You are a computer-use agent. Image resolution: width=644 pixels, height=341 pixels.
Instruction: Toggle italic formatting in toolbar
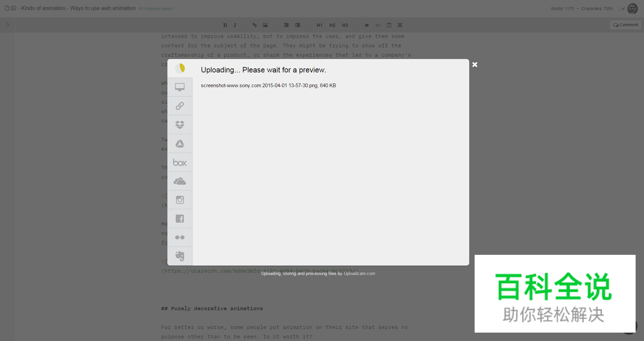pos(235,25)
